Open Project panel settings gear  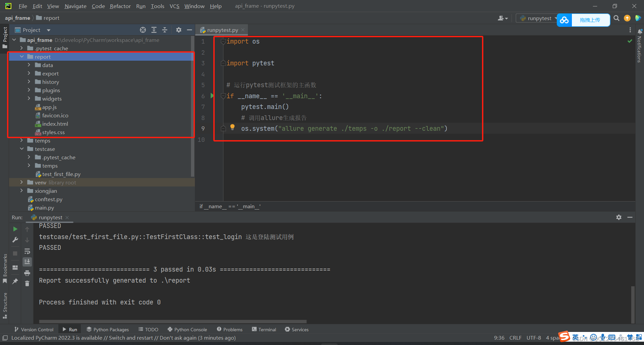point(179,30)
